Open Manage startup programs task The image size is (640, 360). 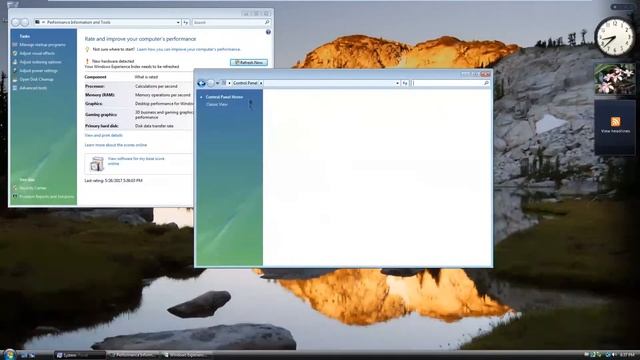point(42,44)
